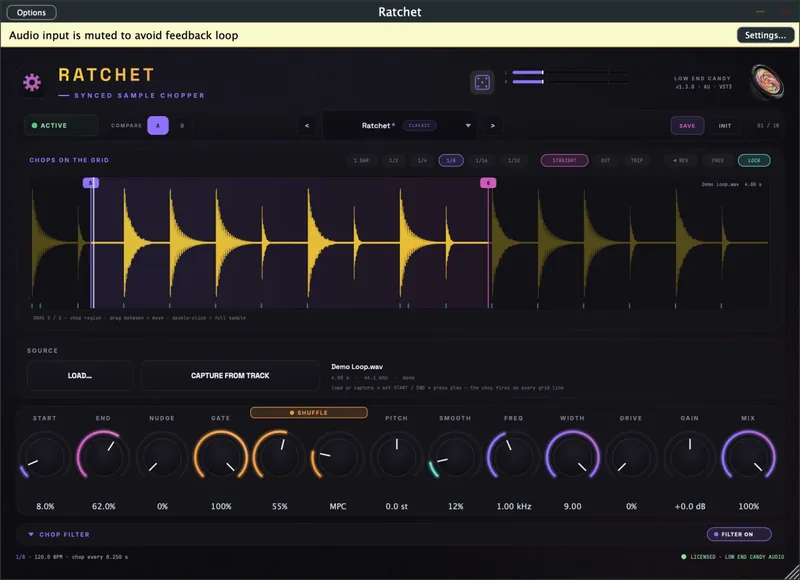Click the 0.0 st pitch value

(x=396, y=506)
